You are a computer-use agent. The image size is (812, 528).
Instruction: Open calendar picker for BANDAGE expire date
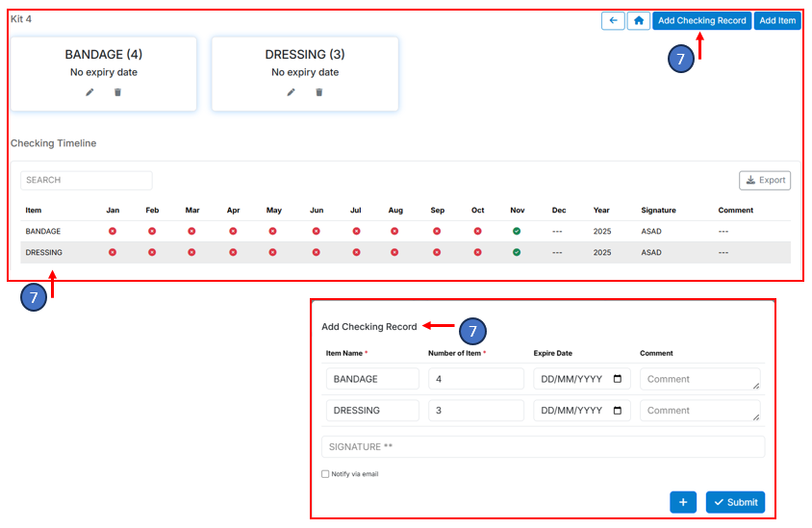617,379
